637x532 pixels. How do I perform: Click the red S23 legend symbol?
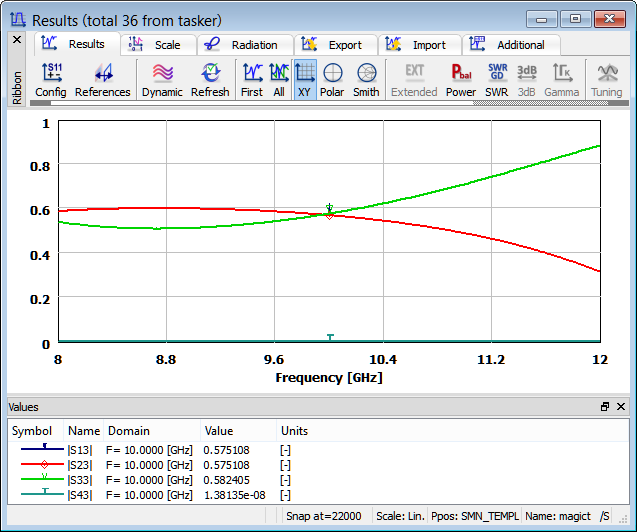point(43,465)
